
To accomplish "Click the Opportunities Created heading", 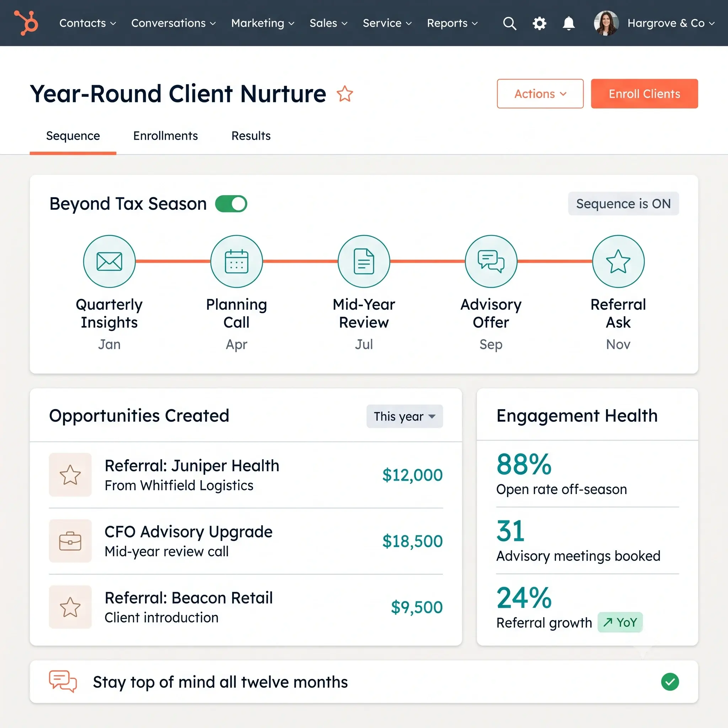I will click(x=139, y=416).
